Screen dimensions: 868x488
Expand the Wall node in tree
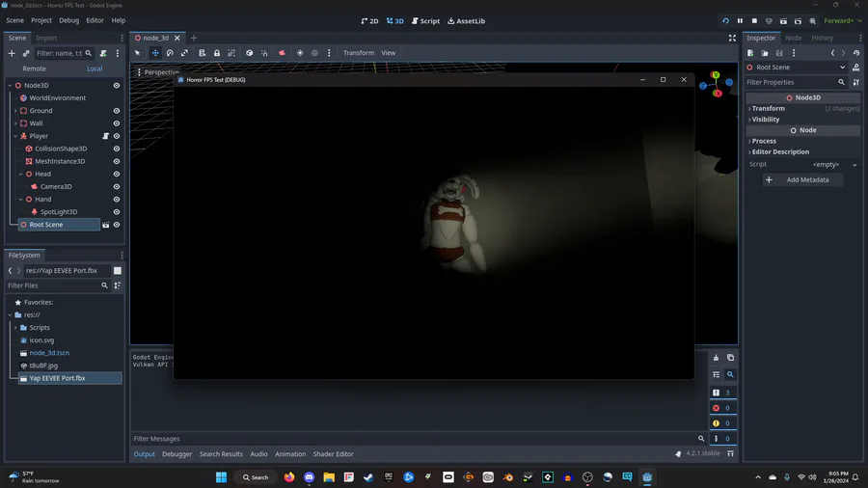[x=15, y=123]
